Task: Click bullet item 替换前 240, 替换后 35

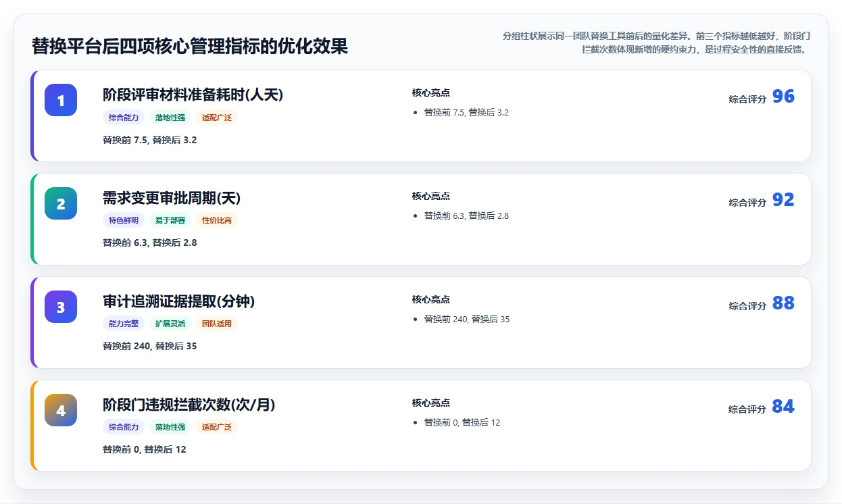Action: [x=467, y=320]
